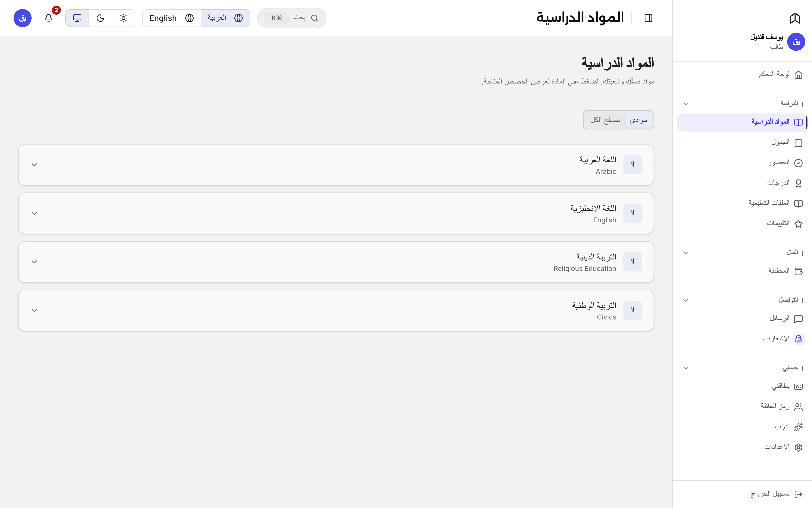This screenshot has width=812, height=508.
Task: Toggle the sidebar panel icon
Action: (x=648, y=18)
